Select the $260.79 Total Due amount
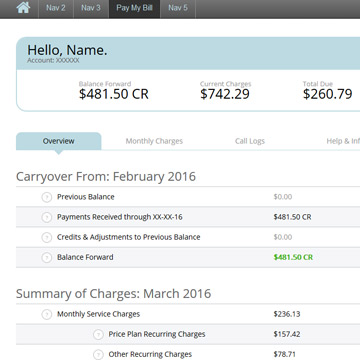 (327, 94)
